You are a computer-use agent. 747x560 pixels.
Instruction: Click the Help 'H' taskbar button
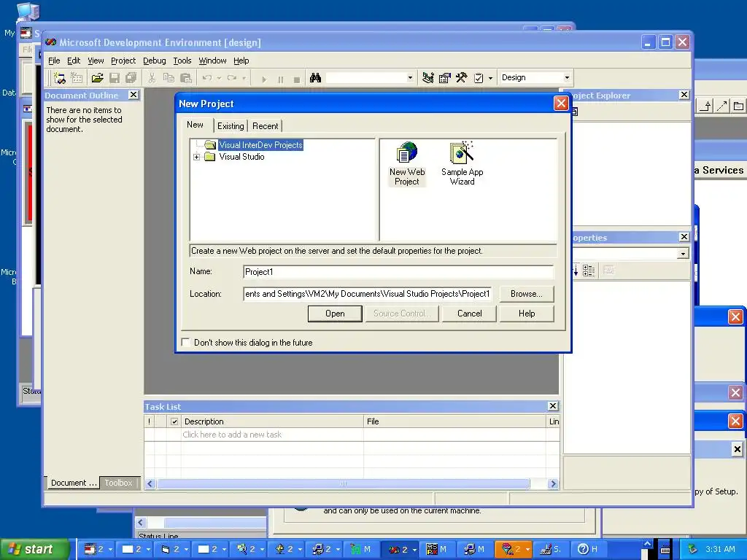pos(590,550)
